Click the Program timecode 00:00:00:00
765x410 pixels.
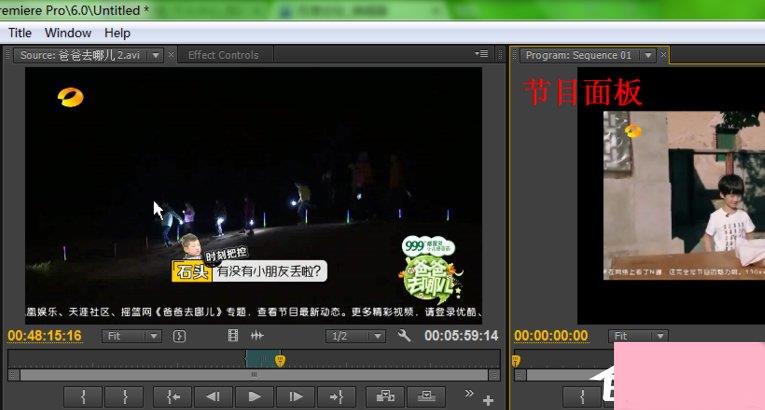point(551,336)
